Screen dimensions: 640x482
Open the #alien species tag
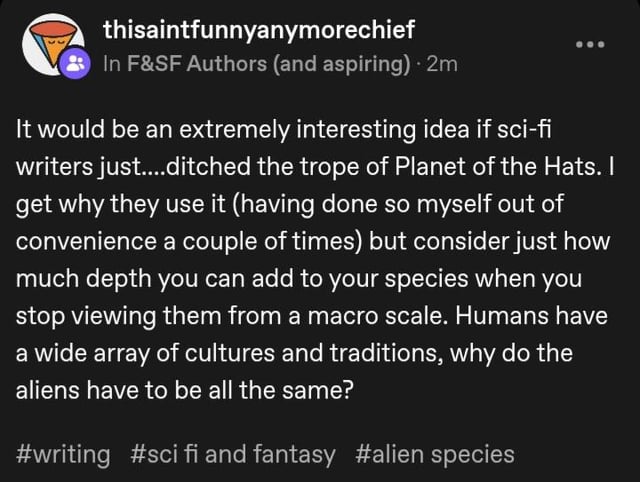[x=434, y=455]
